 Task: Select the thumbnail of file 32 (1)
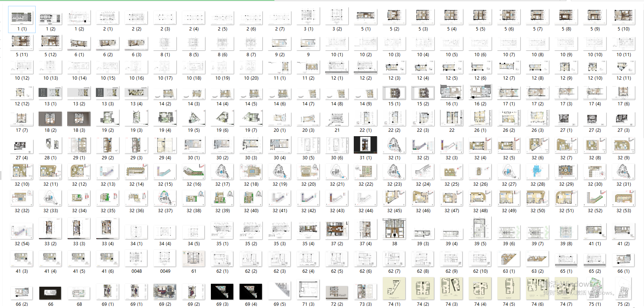(394, 145)
